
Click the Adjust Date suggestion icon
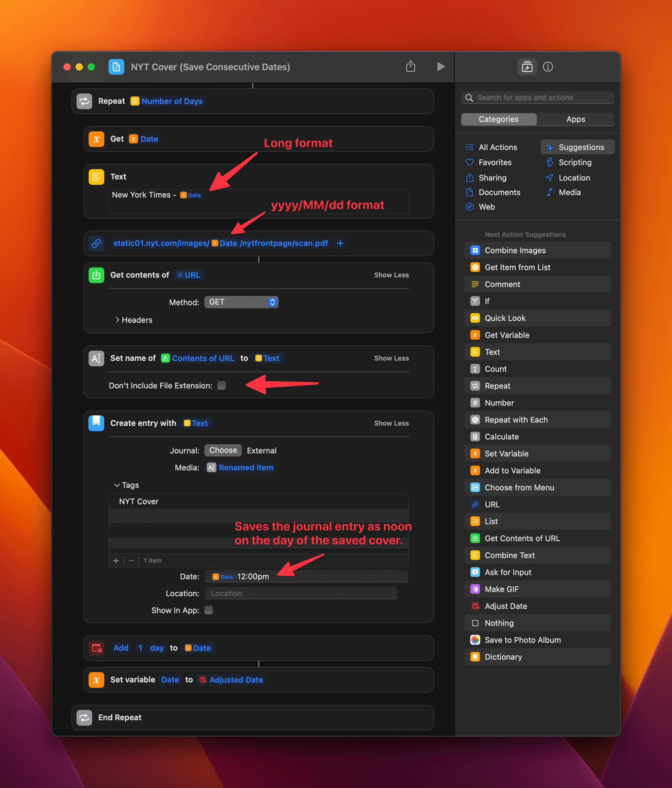[x=475, y=606]
